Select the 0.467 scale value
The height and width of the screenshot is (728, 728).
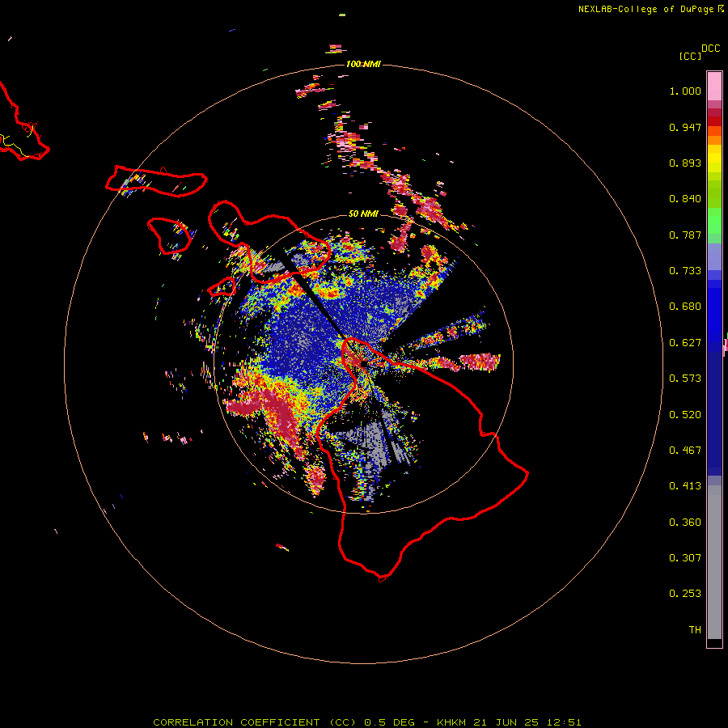(x=685, y=451)
